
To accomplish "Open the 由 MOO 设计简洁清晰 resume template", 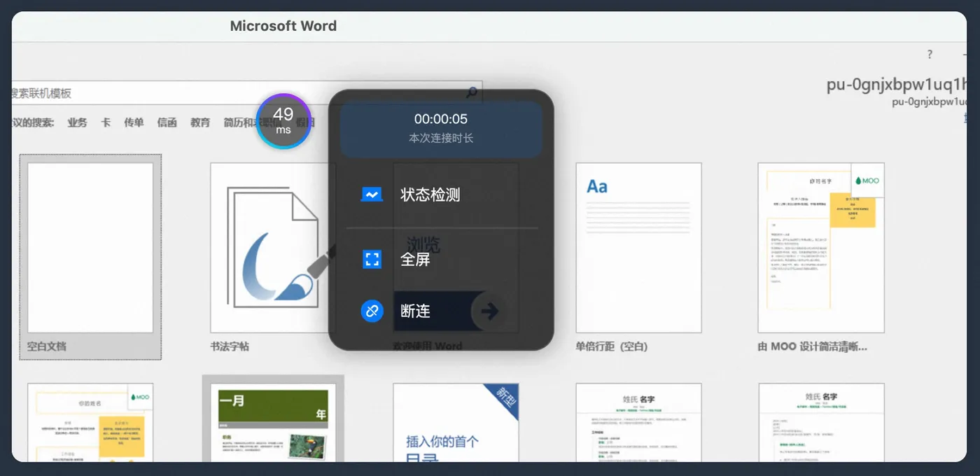I will (x=821, y=248).
